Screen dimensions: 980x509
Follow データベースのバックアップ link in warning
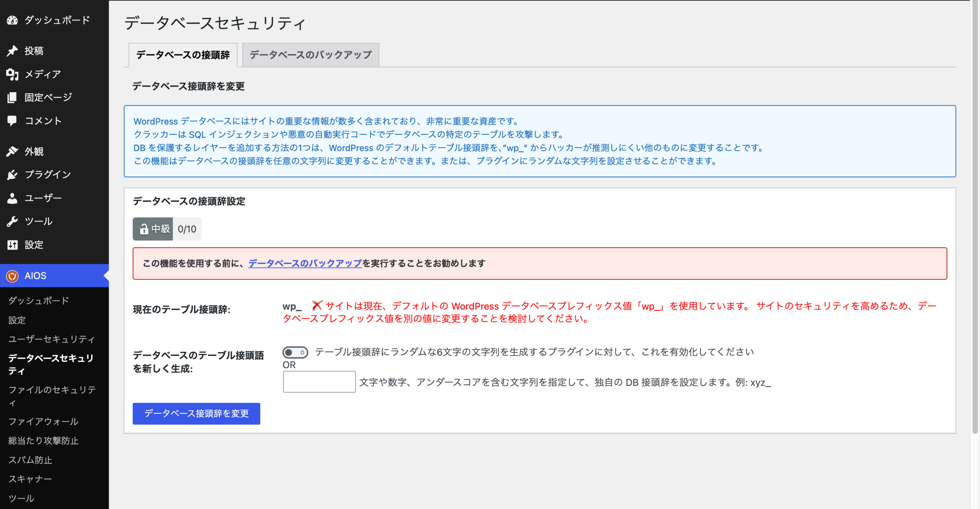(x=305, y=263)
